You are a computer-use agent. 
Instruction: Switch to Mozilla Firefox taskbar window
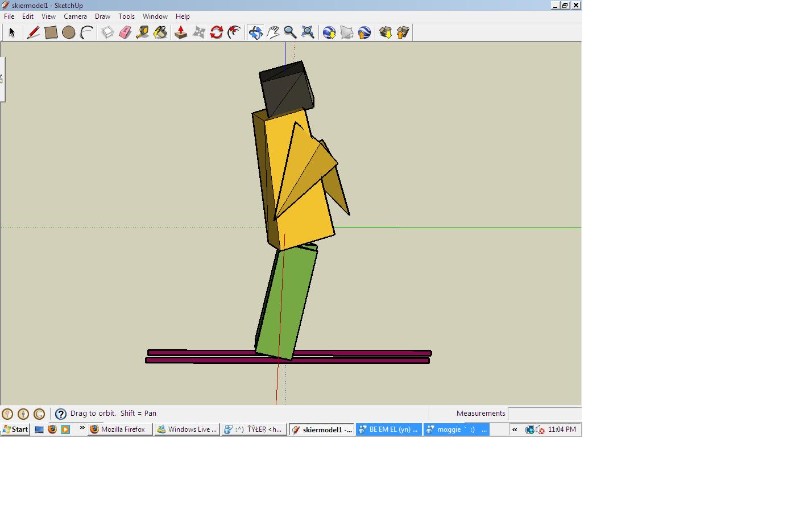coord(120,429)
